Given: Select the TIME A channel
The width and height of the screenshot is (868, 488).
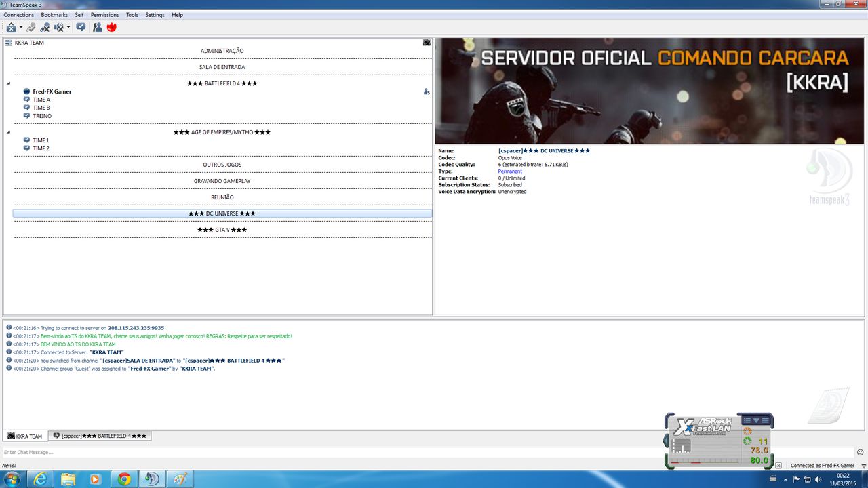Looking at the screenshot, I should pos(41,100).
